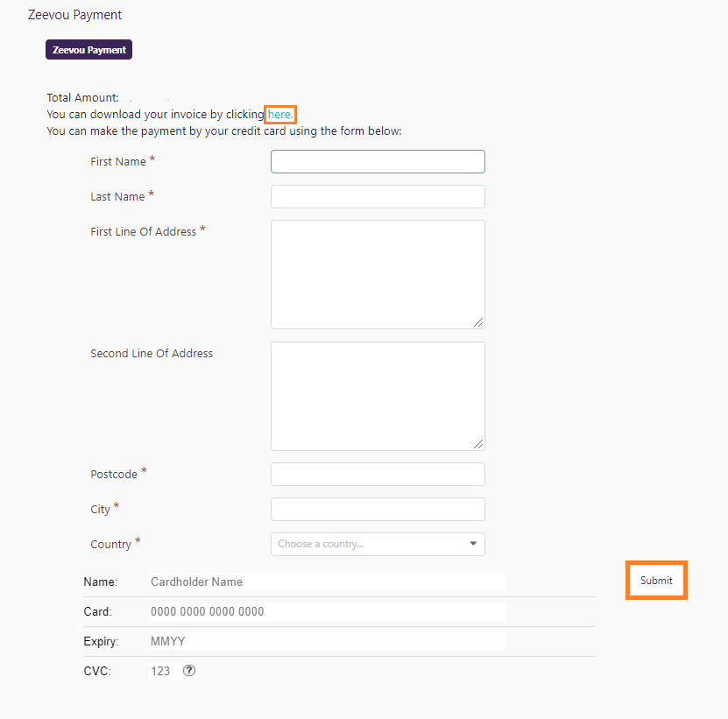The image size is (728, 719).
Task: Submit the payment form
Action: (x=656, y=581)
